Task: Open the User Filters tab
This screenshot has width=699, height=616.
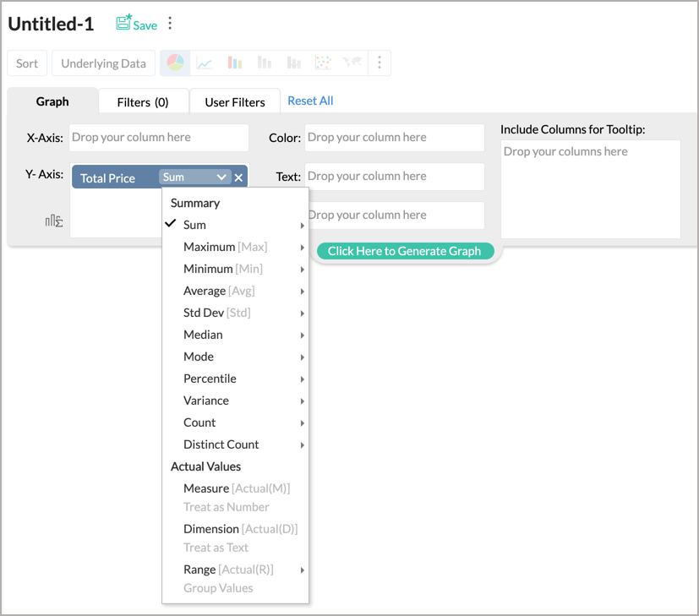Action: (x=234, y=101)
